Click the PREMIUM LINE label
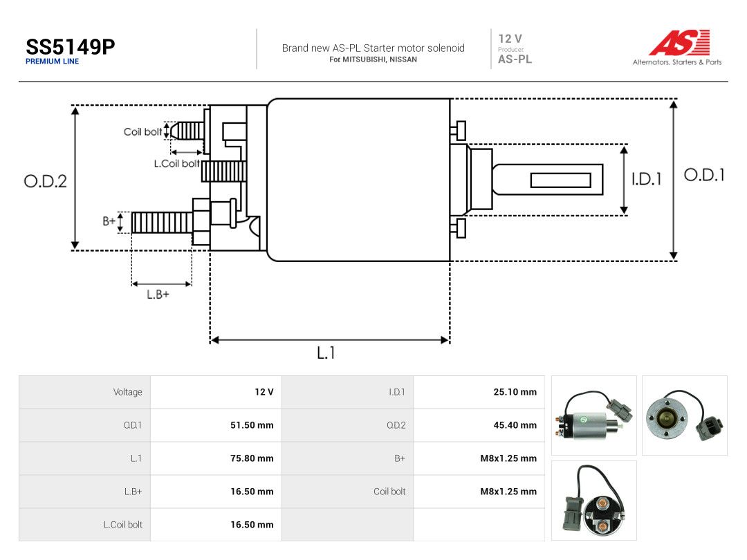The image size is (747, 560). tap(52, 62)
